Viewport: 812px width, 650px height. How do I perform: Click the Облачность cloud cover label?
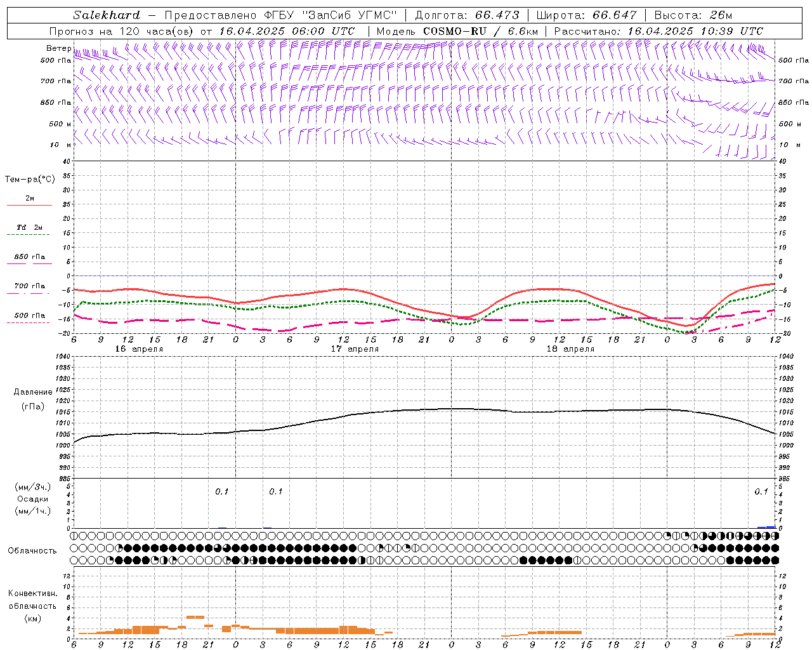[32, 551]
